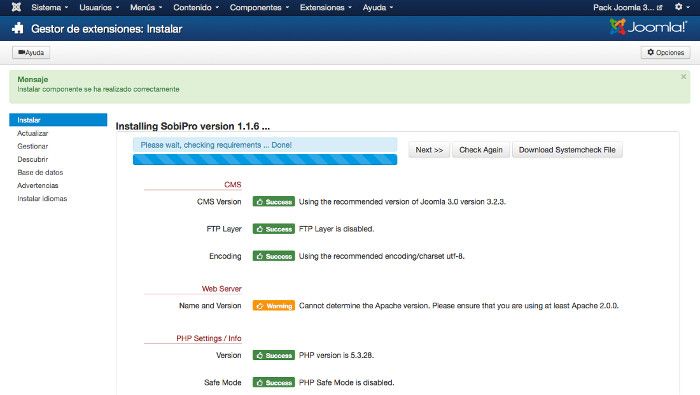Open the Contenido dropdown menu

[196, 8]
